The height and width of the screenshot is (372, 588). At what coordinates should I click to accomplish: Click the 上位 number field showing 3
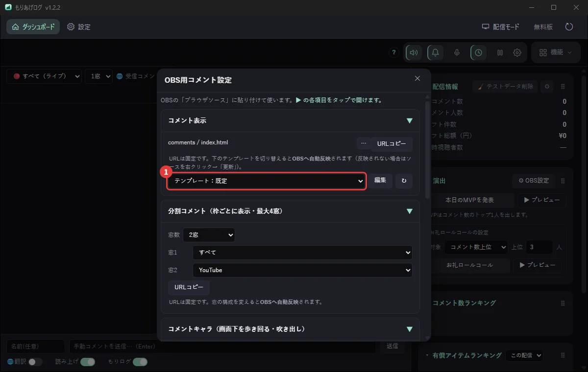coord(539,247)
